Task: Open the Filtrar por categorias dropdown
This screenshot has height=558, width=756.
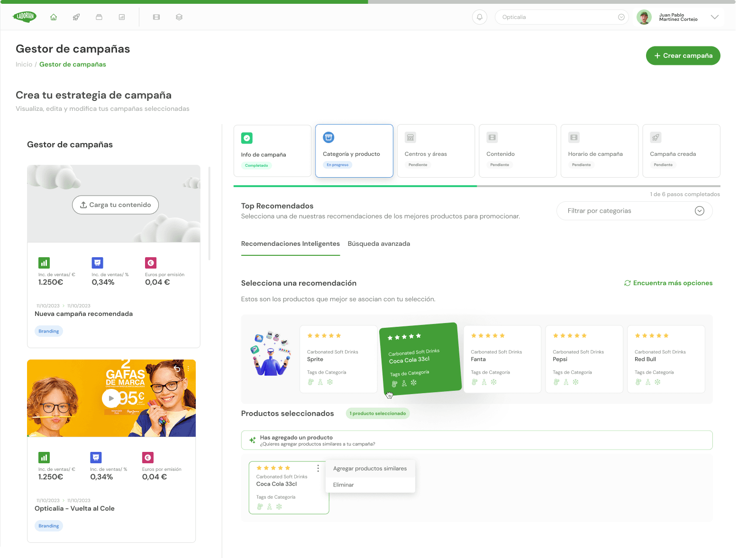Action: click(634, 211)
